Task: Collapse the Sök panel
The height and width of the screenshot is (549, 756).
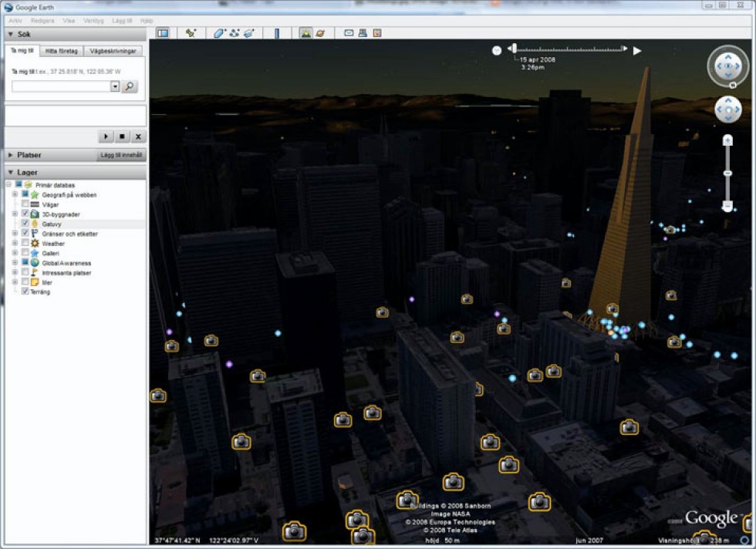Action: 10,34
